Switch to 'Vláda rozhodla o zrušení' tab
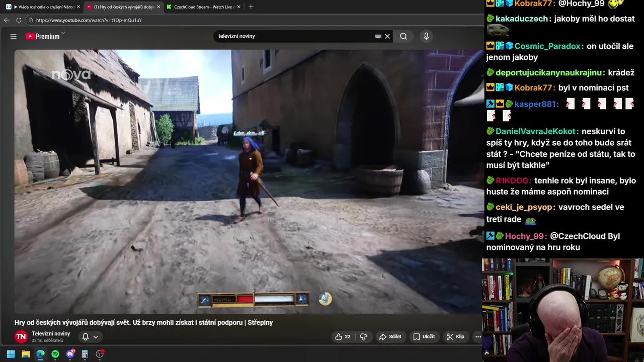Image resolution: width=644 pixels, height=362 pixels. [x=43, y=7]
